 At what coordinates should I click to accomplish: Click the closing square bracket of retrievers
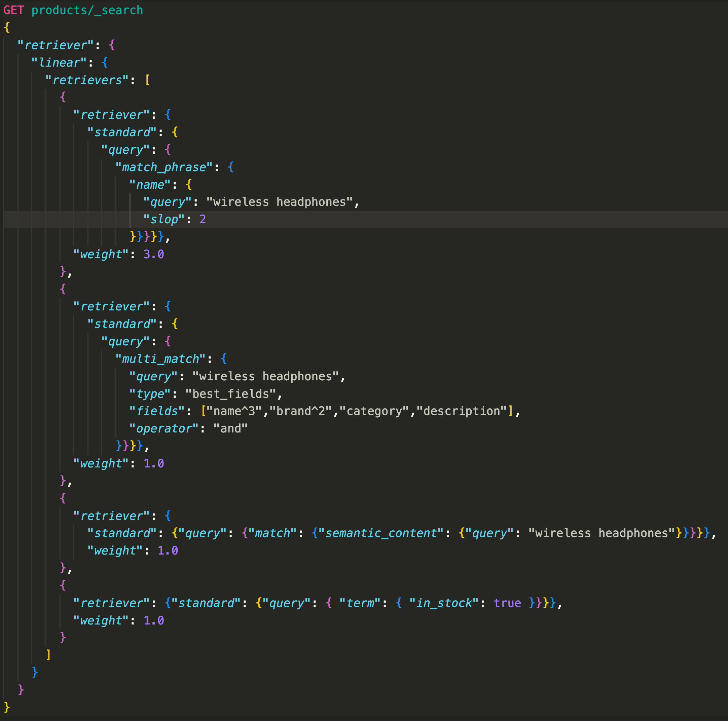coord(48,655)
